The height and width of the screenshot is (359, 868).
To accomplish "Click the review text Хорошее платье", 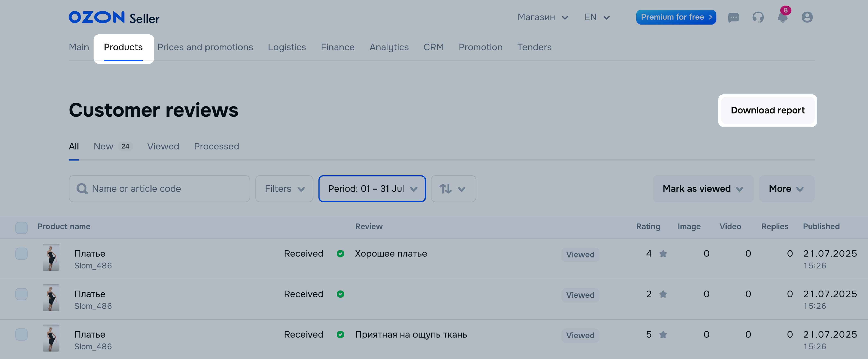I will [391, 254].
